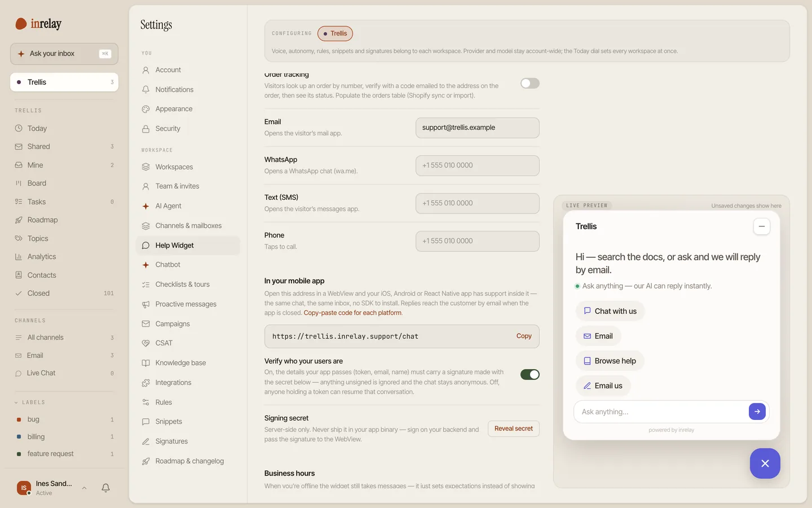Open Campaigns envelope icon
812x508 pixels.
(x=145, y=324)
